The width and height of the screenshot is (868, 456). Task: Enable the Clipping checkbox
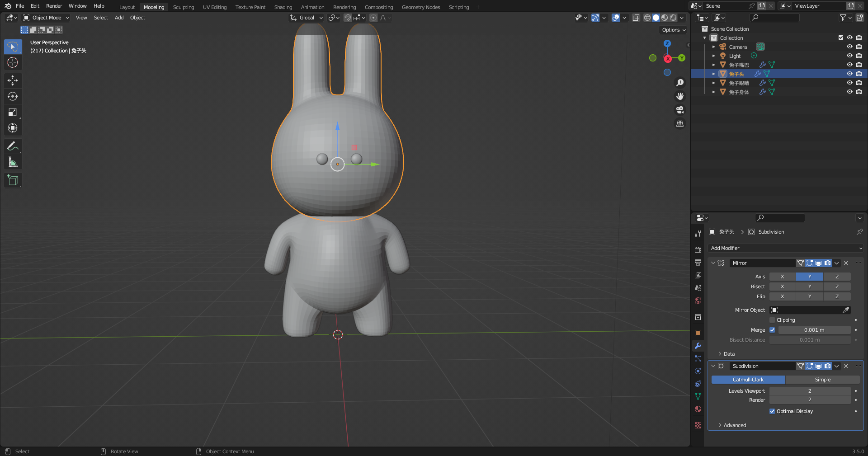pyautogui.click(x=772, y=320)
